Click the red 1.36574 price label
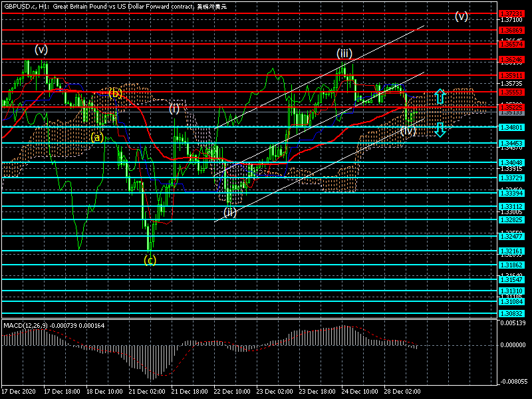Screen dimensions: 532x399 (511, 44)
